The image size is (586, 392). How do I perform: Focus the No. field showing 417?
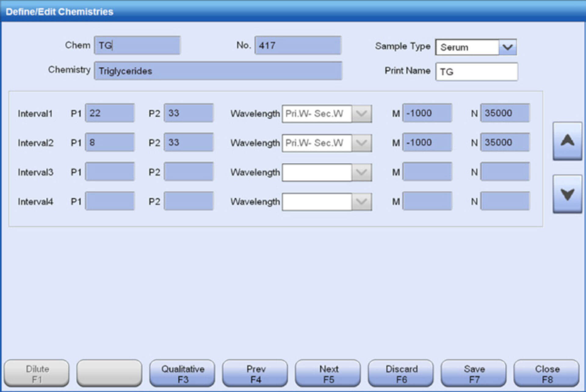[x=298, y=45]
